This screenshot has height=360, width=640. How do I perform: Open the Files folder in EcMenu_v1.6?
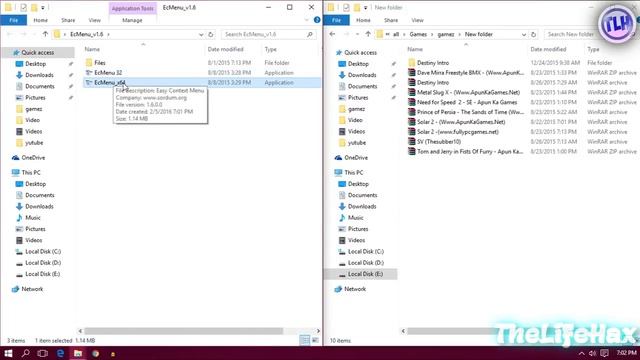coord(100,63)
